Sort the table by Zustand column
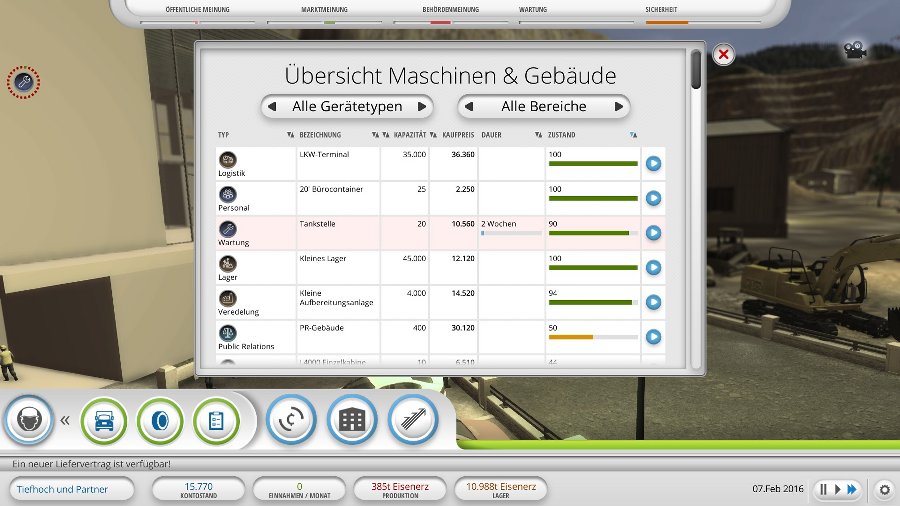 pos(632,135)
